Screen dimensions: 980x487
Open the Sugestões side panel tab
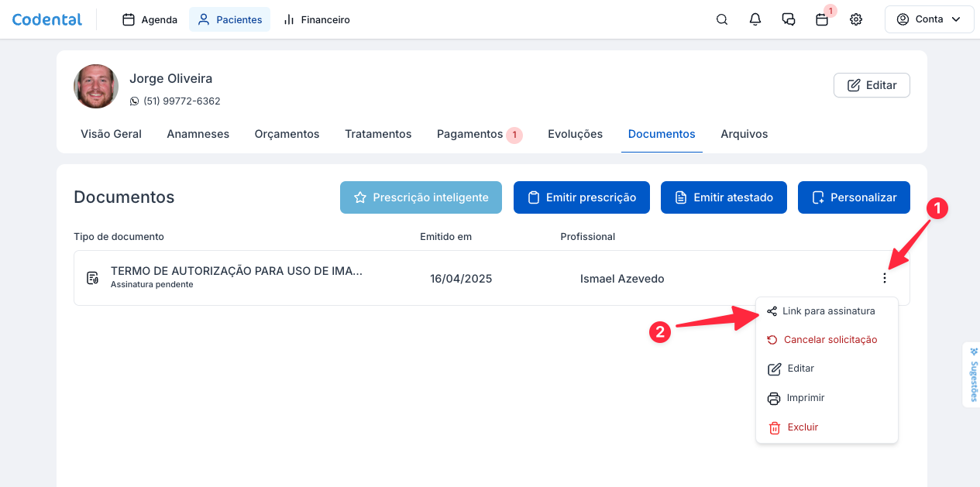973,374
